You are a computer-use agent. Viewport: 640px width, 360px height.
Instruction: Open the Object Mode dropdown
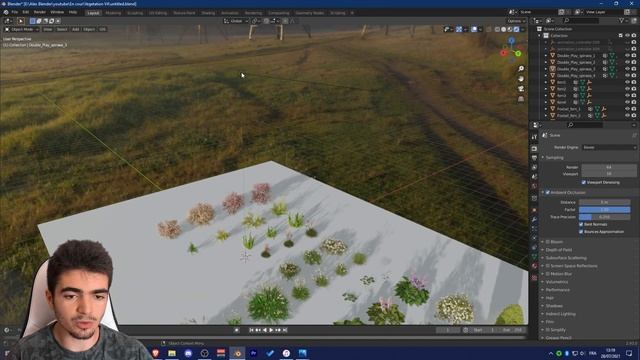click(x=22, y=29)
